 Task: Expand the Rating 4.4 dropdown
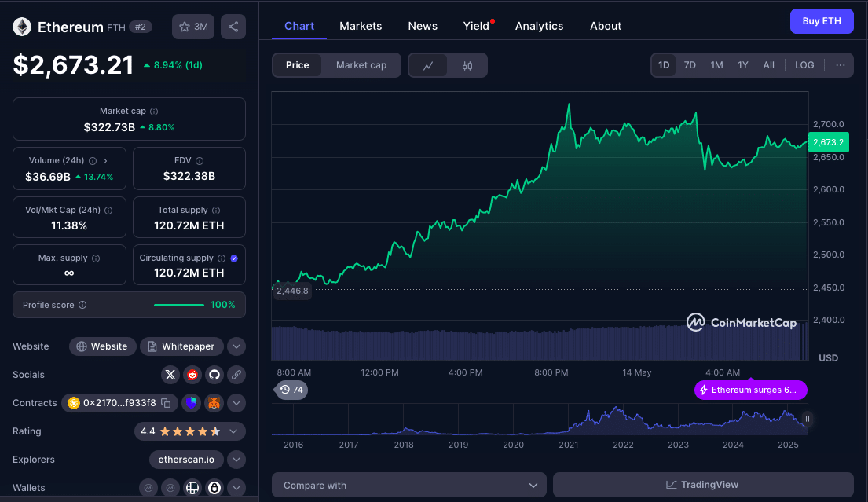pos(233,431)
